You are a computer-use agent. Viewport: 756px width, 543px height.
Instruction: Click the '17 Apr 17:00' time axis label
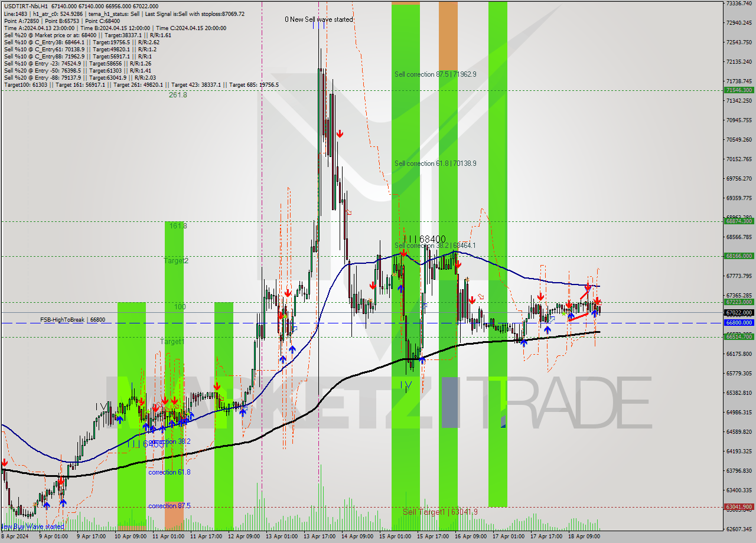pyautogui.click(x=546, y=537)
